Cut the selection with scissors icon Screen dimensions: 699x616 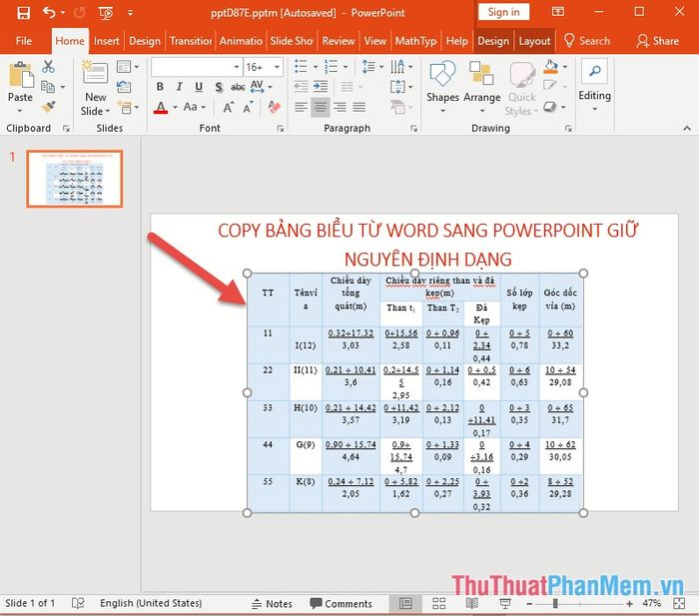[48, 67]
